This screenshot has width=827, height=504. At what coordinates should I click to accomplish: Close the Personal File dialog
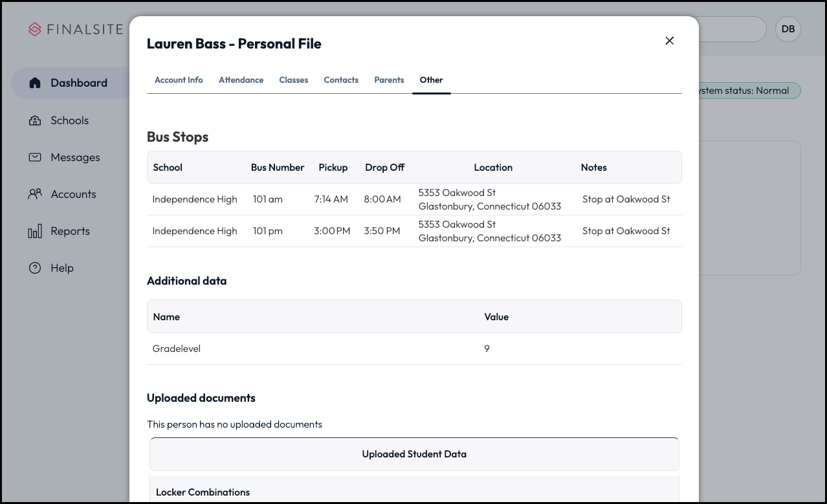(670, 41)
